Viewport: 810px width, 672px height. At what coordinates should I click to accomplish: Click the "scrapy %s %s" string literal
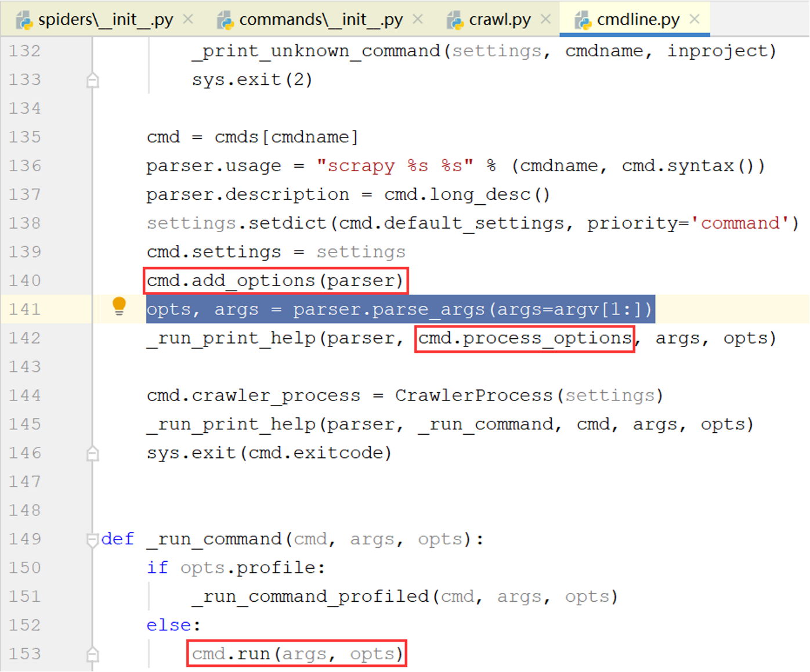pos(395,166)
